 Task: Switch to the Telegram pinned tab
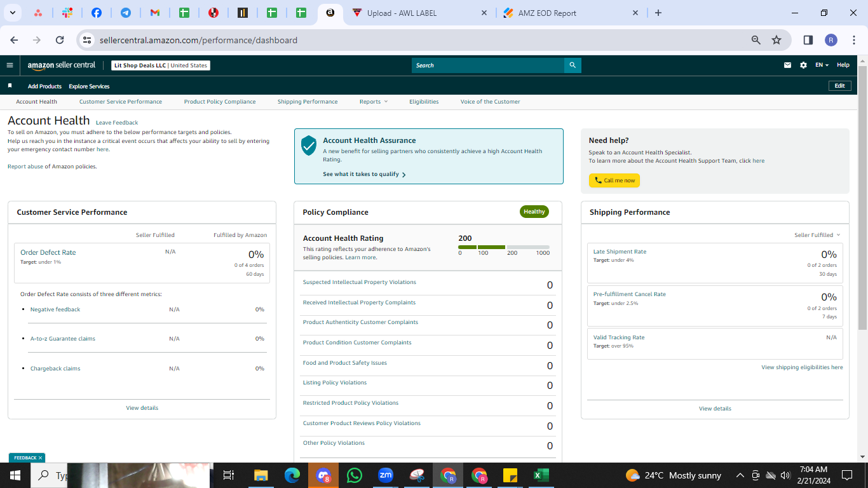coord(126,13)
